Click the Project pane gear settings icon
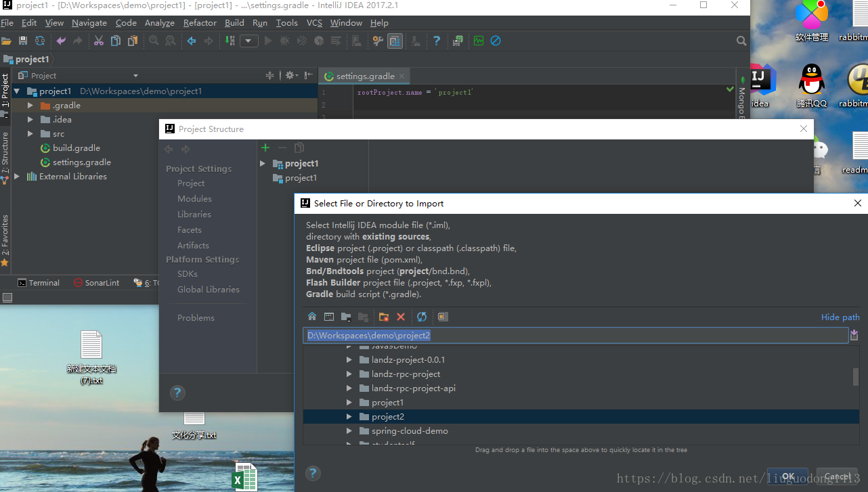 coord(290,75)
